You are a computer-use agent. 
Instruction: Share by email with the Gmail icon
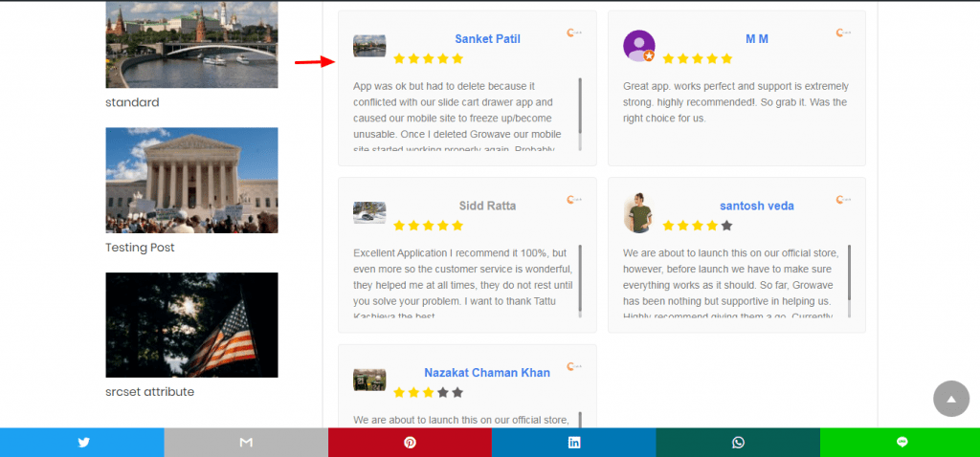click(x=246, y=443)
